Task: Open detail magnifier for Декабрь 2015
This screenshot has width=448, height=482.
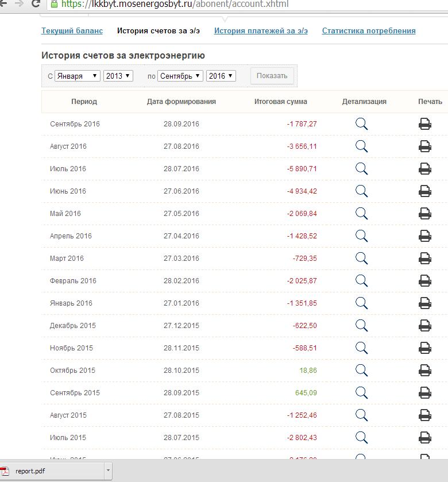Action: coord(361,326)
